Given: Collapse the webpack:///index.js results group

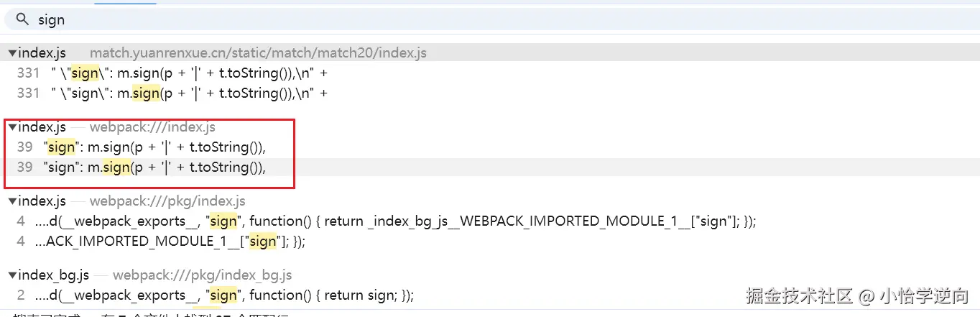Looking at the screenshot, I should [x=12, y=127].
